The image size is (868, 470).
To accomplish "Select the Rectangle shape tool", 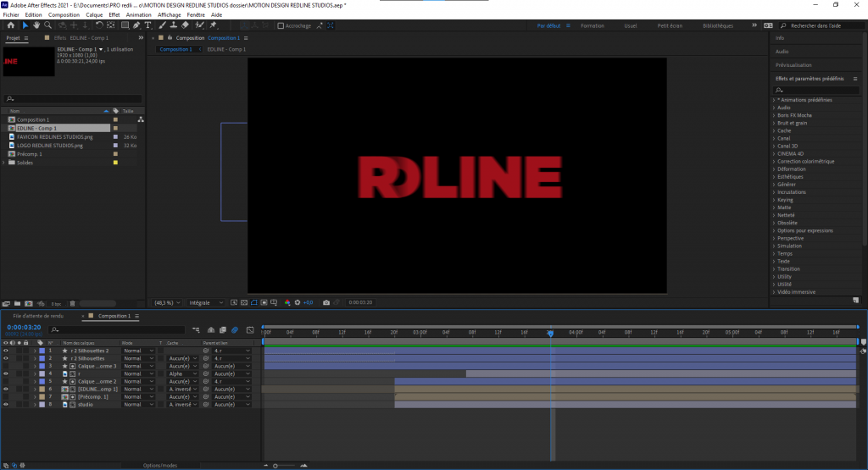I will [x=125, y=25].
